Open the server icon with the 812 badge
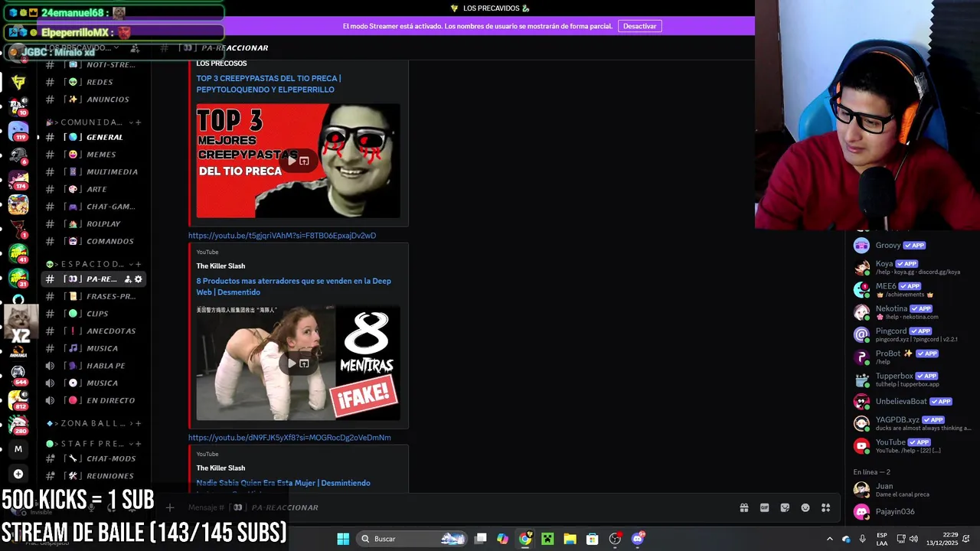Screen dimensions: 980x551 pos(18,400)
